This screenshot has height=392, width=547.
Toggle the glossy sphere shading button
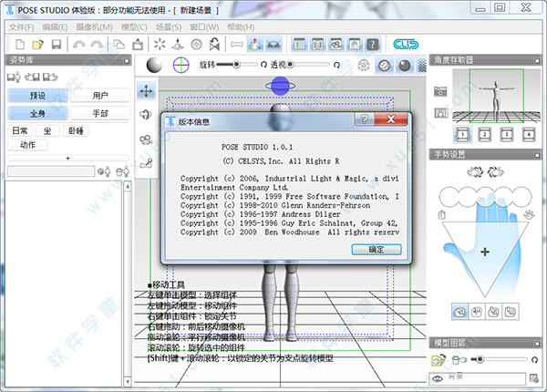384,66
